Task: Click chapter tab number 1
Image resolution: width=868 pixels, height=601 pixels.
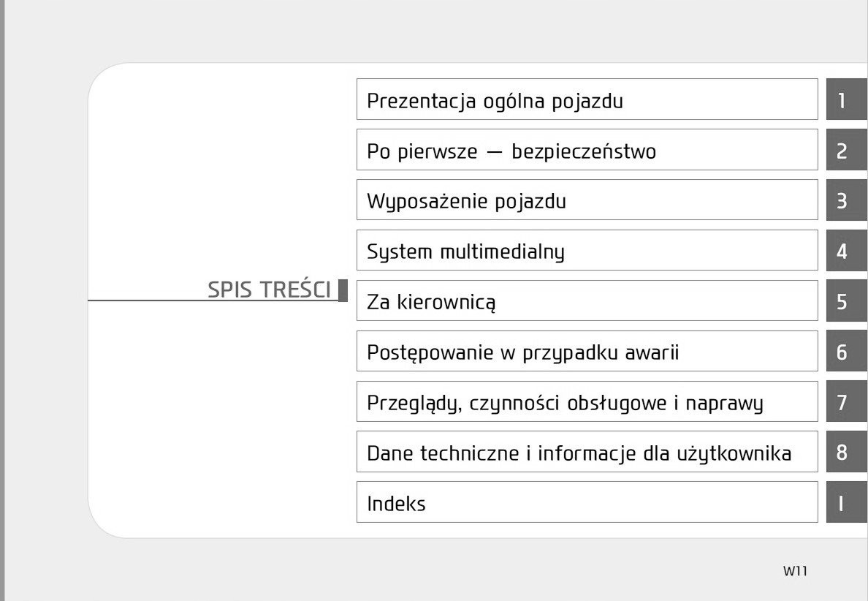Action: (845, 99)
